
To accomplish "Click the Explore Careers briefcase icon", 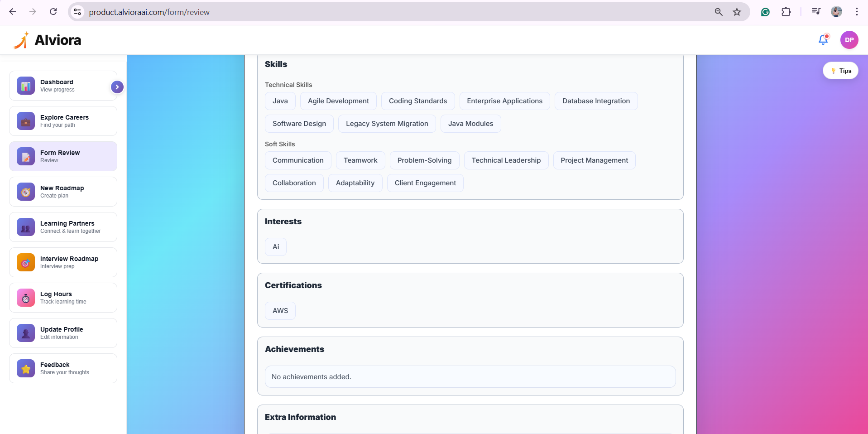I will pos(26,121).
